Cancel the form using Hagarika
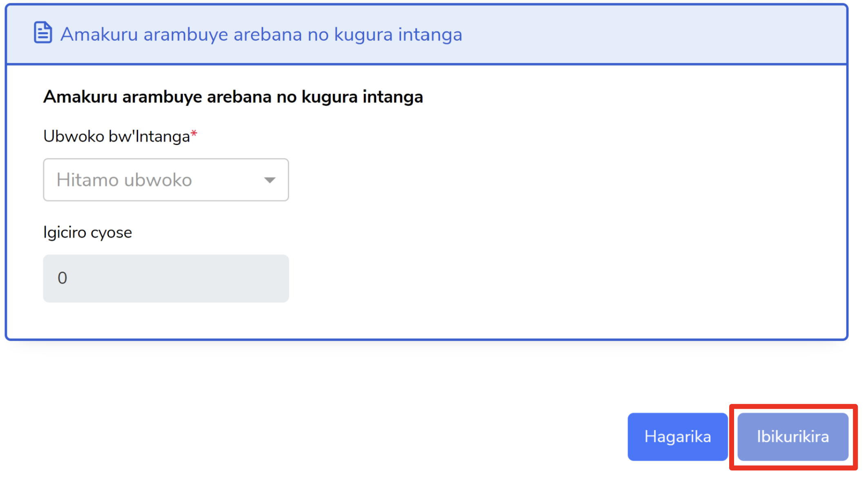Image resolution: width=868 pixels, height=486 pixels. coord(677,437)
